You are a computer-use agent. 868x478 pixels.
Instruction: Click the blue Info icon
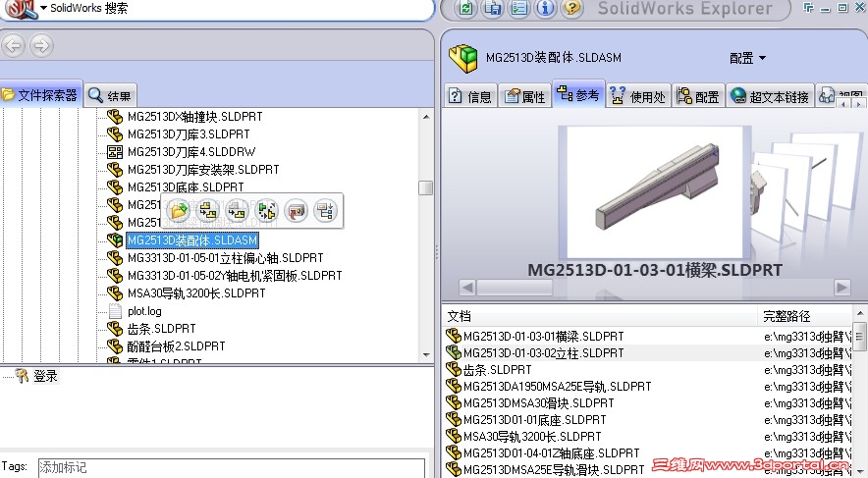(545, 8)
